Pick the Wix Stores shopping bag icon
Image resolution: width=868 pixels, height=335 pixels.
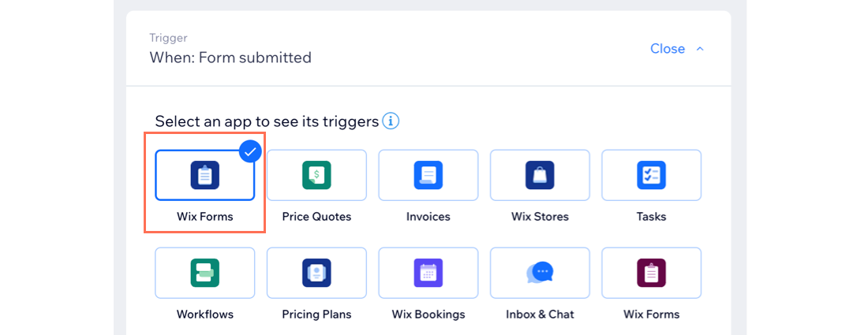click(x=540, y=175)
